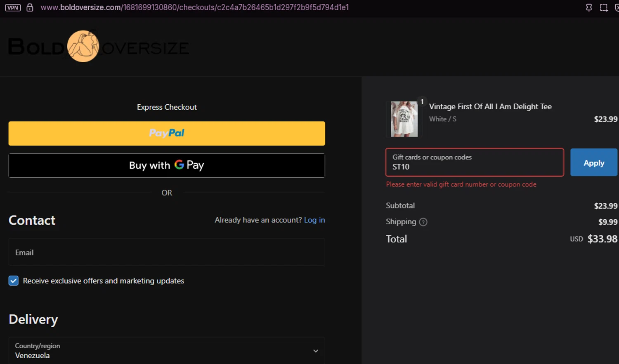Click the padlock site security icon
Viewport: 619px width, 364px height.
click(30, 7)
